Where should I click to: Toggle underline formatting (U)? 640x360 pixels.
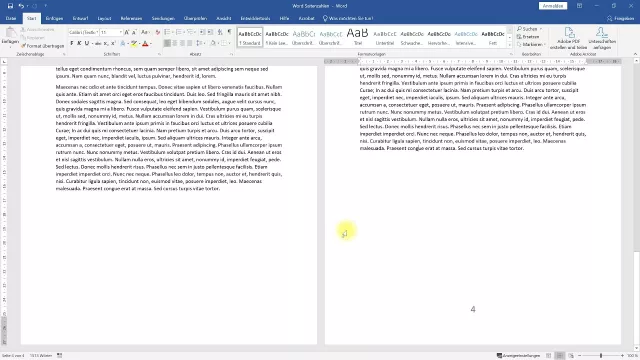[x=87, y=43]
